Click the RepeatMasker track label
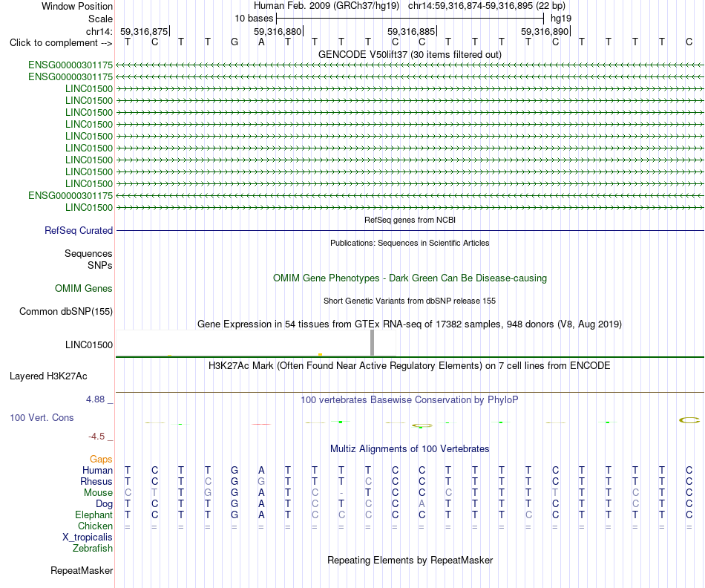Screen dimensions: 705x588 click(x=82, y=570)
